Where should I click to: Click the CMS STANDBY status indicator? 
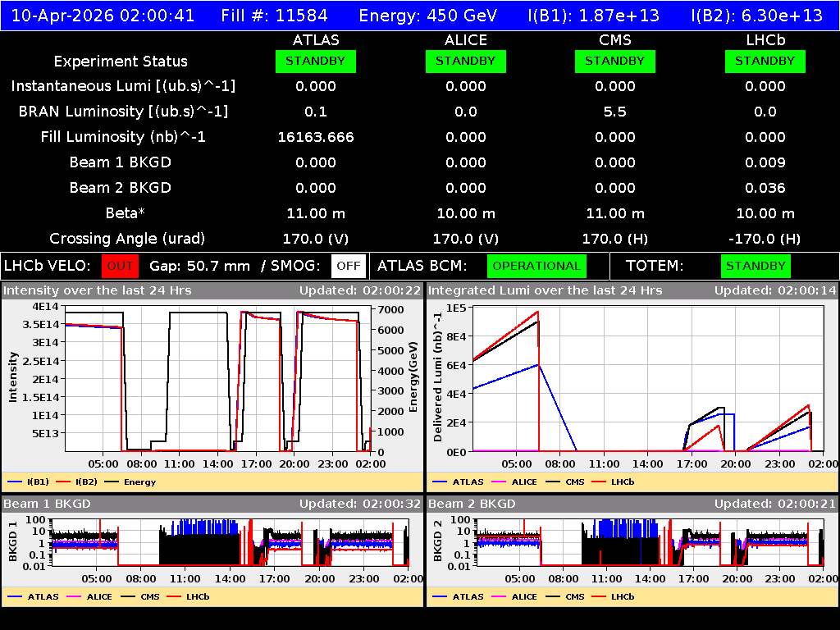615,61
